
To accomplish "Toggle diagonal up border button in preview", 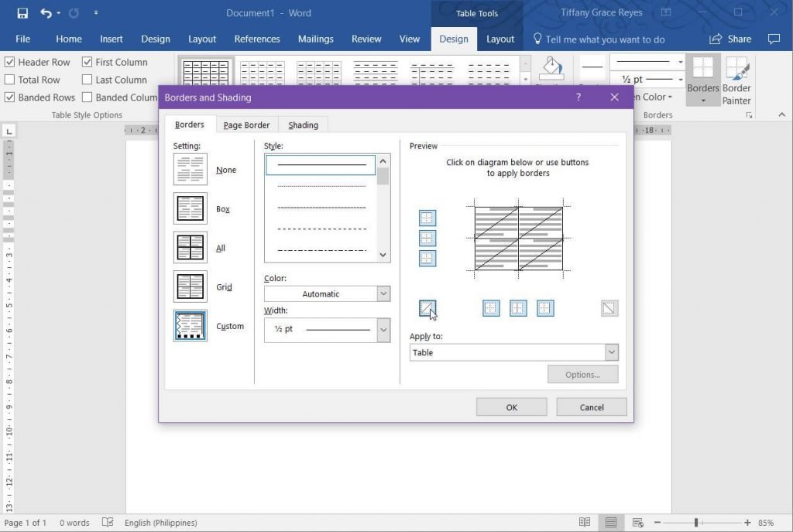I will click(x=427, y=308).
